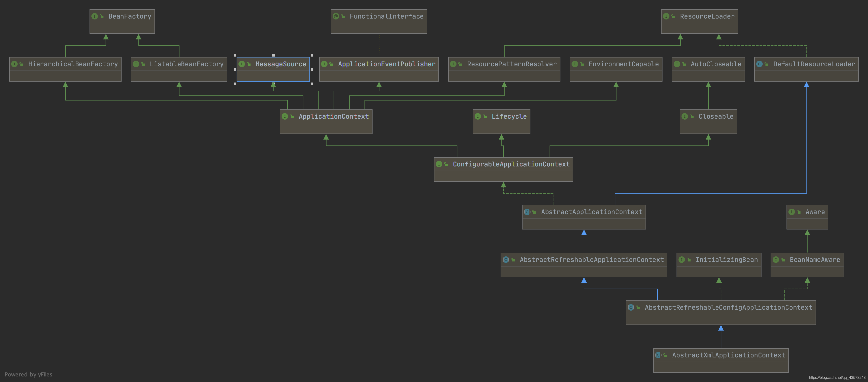
Task: Select the ApplicationContext node label
Action: [334, 117]
